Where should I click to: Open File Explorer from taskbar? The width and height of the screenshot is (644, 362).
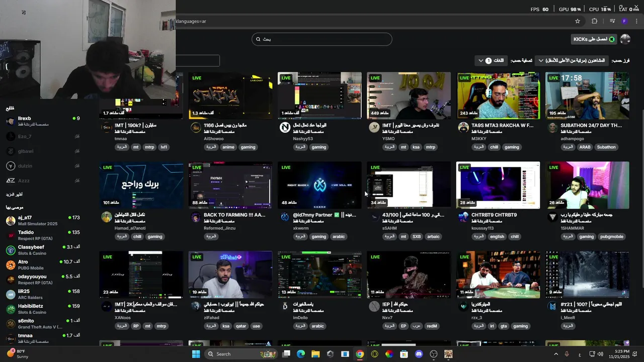coord(315,354)
